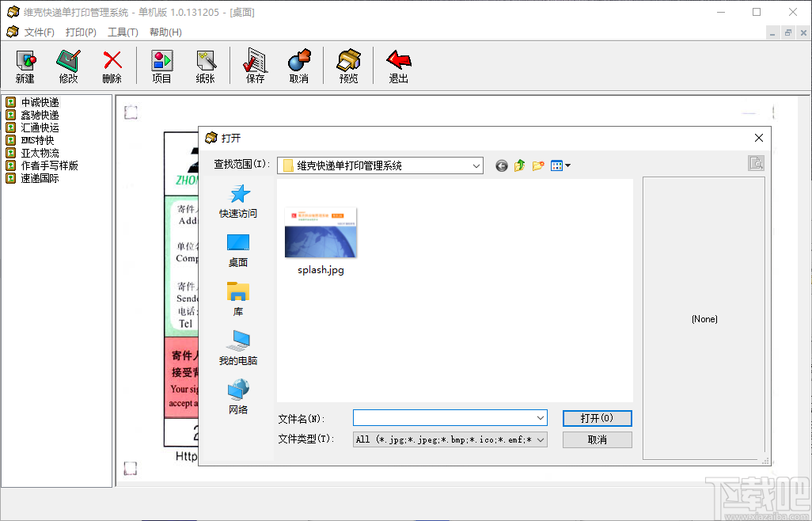Click the back navigation arrow in dialog

point(500,165)
